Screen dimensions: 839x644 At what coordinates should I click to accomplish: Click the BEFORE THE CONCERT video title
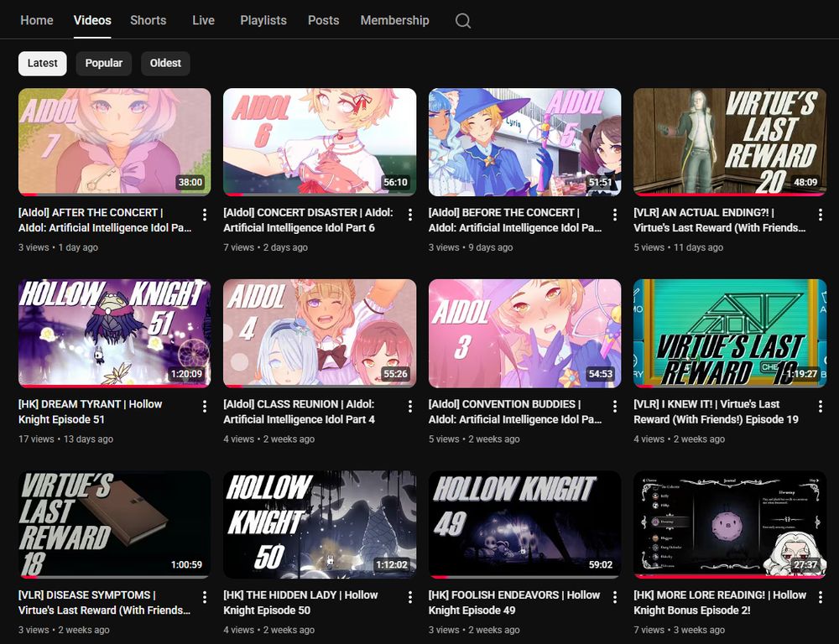point(515,220)
